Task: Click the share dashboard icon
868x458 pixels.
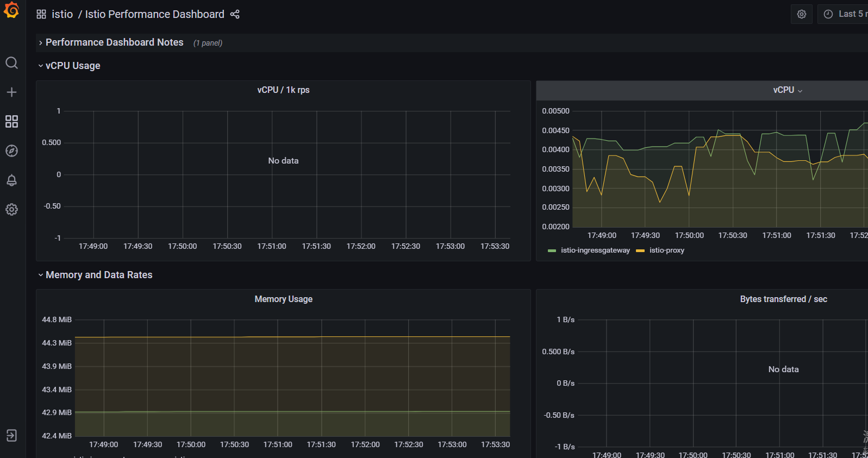Action: pos(235,14)
